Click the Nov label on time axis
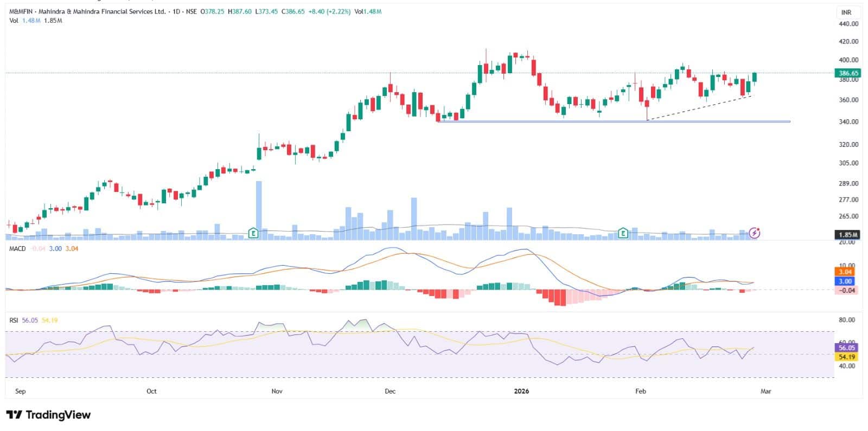The height and width of the screenshot is (431, 868). 277,391
